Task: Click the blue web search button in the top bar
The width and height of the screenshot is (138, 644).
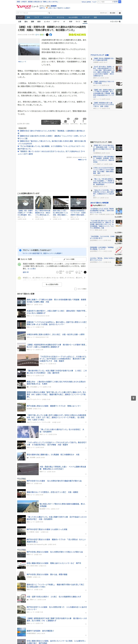Action: [x=120, y=2]
